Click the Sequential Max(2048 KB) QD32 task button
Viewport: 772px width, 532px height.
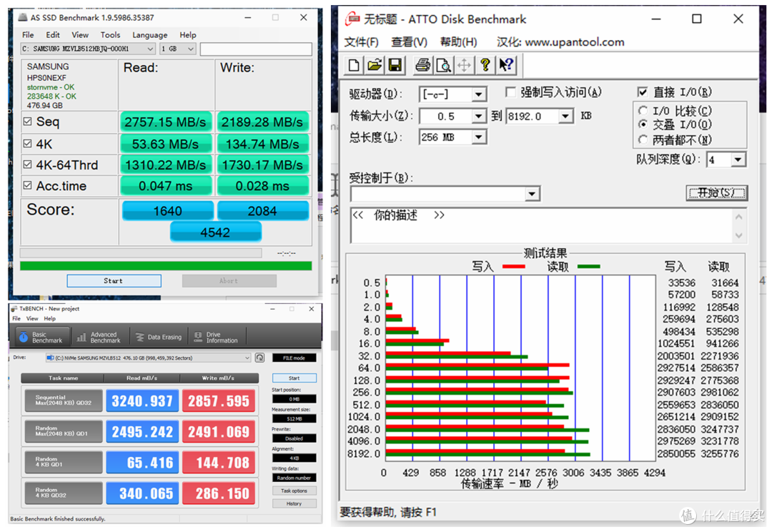[x=64, y=400]
